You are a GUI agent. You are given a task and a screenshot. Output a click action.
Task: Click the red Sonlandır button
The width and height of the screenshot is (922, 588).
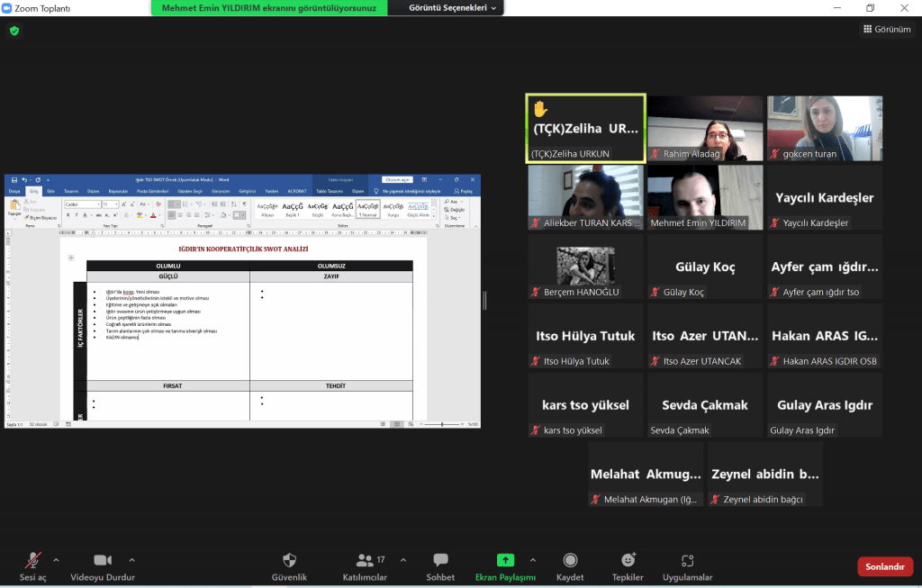(884, 566)
